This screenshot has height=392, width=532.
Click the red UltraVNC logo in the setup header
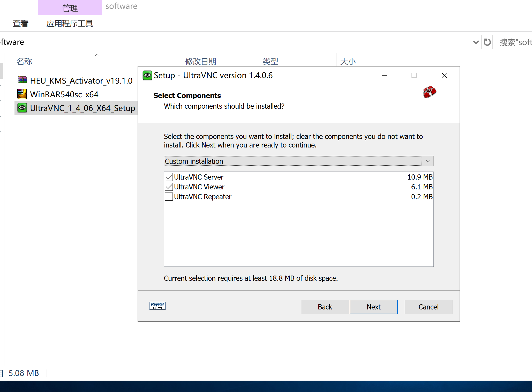tap(430, 92)
